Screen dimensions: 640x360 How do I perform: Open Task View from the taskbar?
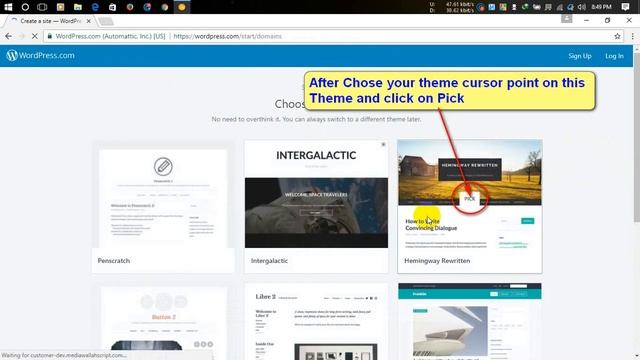coord(42,7)
